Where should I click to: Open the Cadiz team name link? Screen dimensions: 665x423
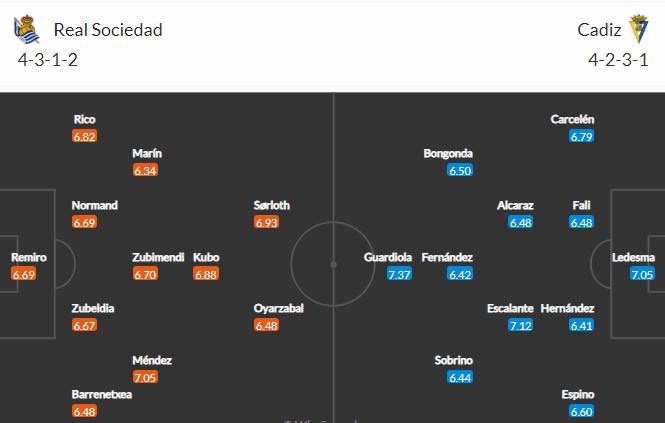[x=599, y=30]
